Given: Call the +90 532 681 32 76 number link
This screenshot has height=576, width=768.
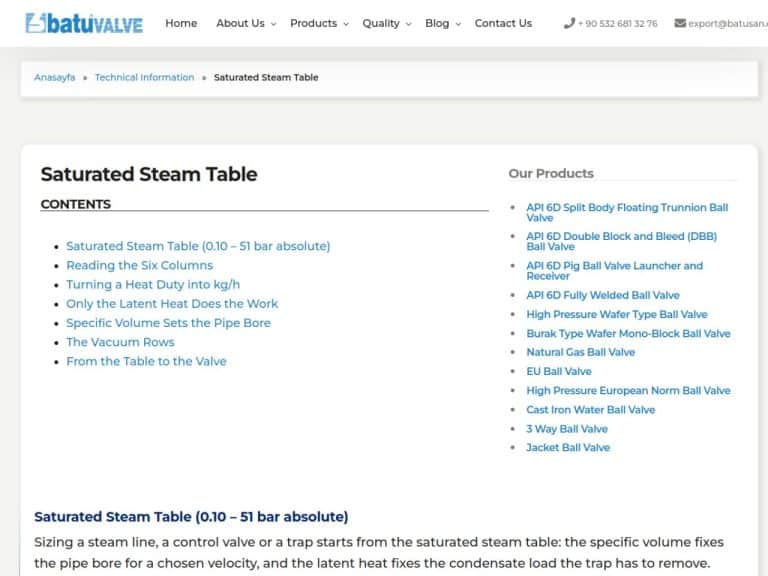Looking at the screenshot, I should [x=618, y=24].
